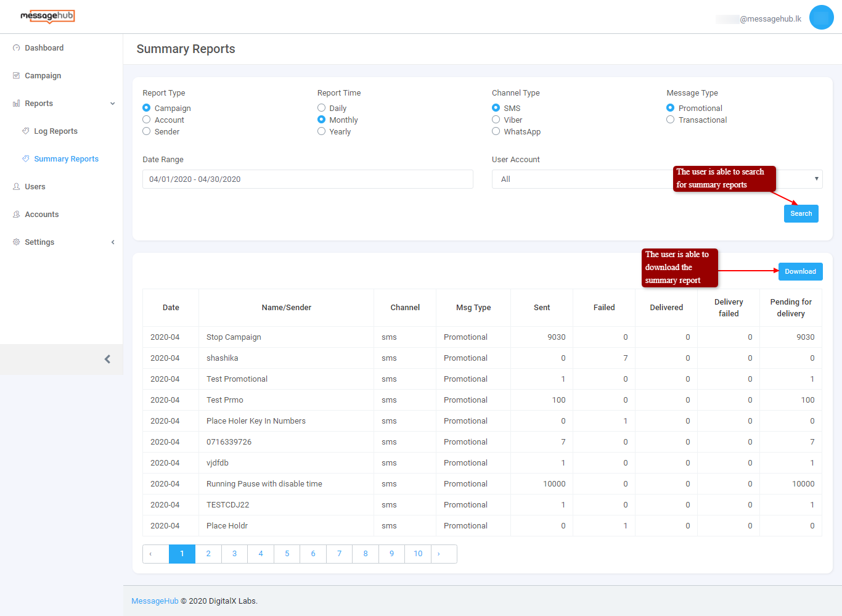Collapse sidebar with left arrow icon
This screenshot has width=842, height=616.
click(107, 359)
